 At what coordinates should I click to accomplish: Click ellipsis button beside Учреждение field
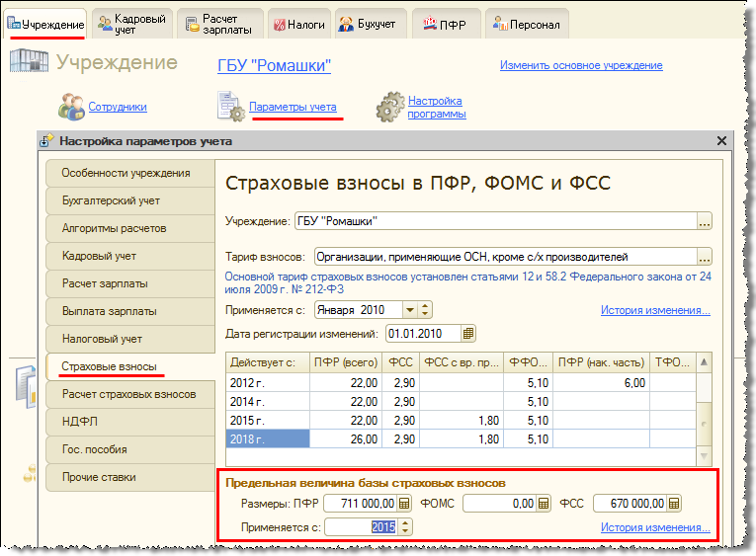click(704, 221)
